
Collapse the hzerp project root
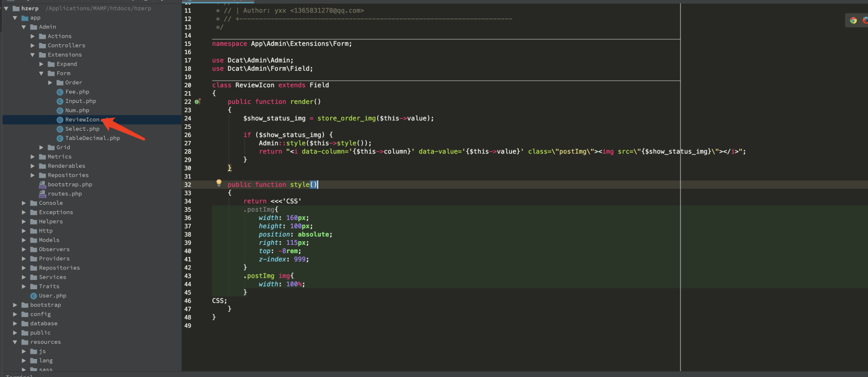[6, 8]
